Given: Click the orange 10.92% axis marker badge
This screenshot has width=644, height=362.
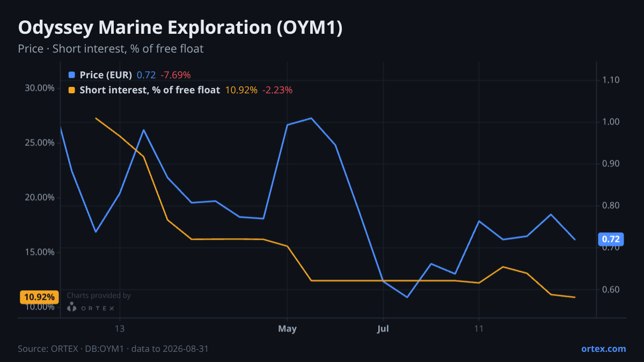Looking at the screenshot, I should (x=38, y=297).
